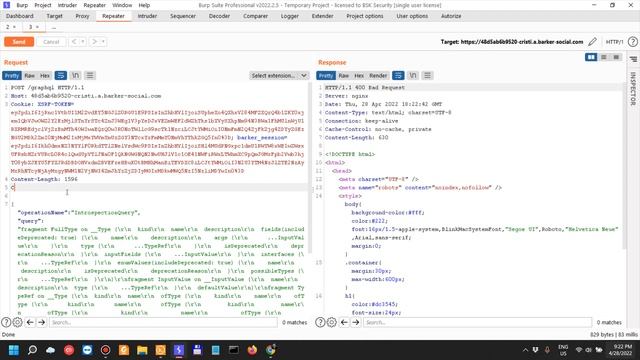Switch to the Decoder tab
The image size is (640, 360).
pyautogui.click(x=219, y=16)
